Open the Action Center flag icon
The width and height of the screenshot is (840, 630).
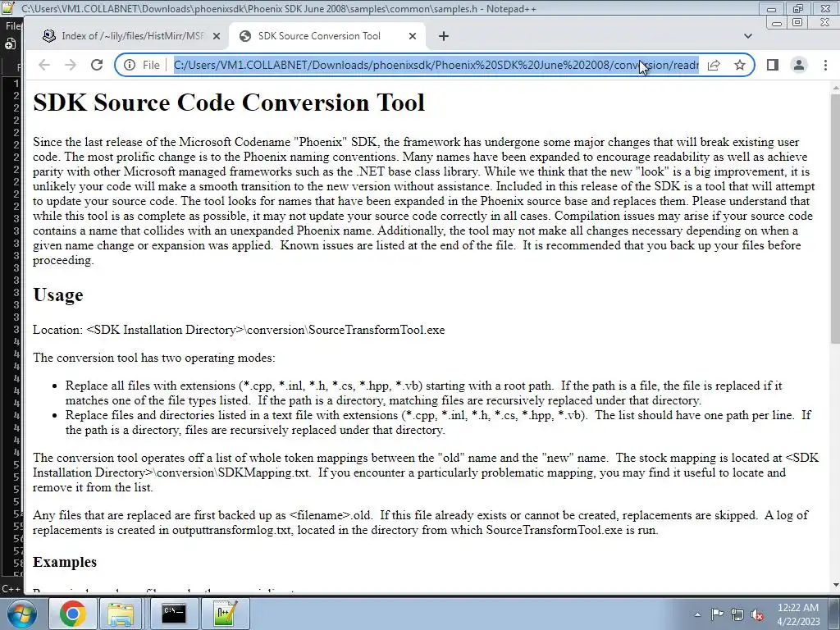(x=717, y=614)
